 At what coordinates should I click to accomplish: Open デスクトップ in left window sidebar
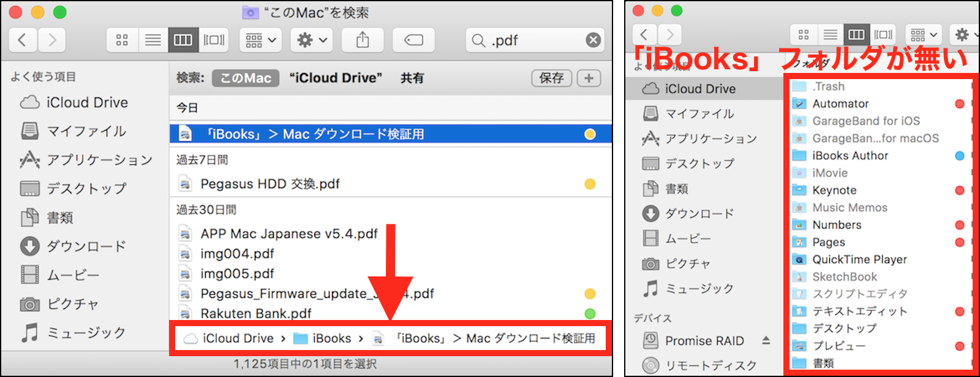pyautogui.click(x=73, y=189)
